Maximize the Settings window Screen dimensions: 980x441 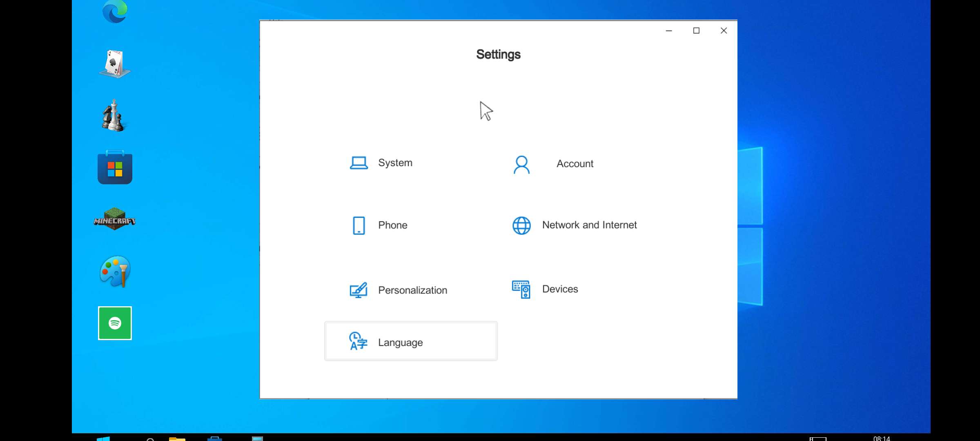[x=696, y=31]
